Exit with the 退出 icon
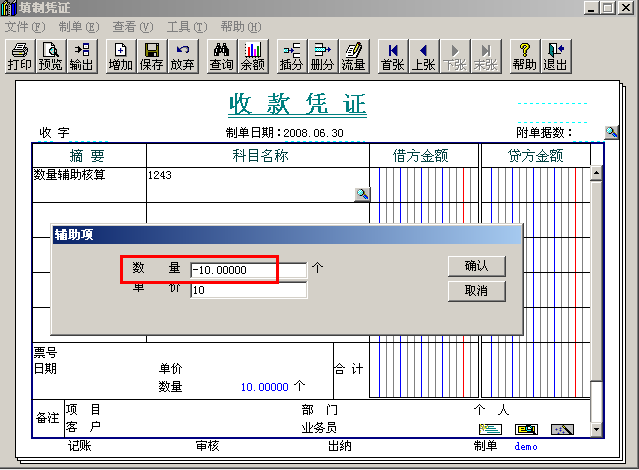Viewport: 639px width, 470px height. [556, 56]
